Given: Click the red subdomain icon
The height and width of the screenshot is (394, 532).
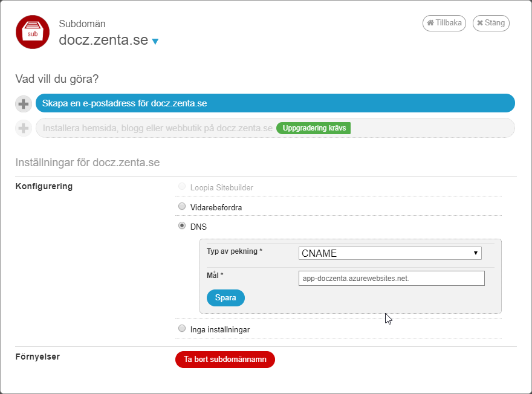Looking at the screenshot, I should pyautogui.click(x=32, y=32).
